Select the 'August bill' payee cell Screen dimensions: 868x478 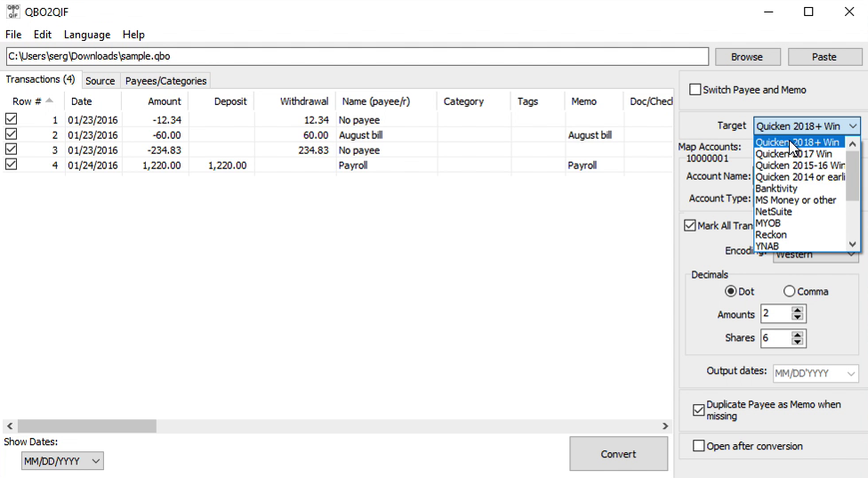point(386,134)
